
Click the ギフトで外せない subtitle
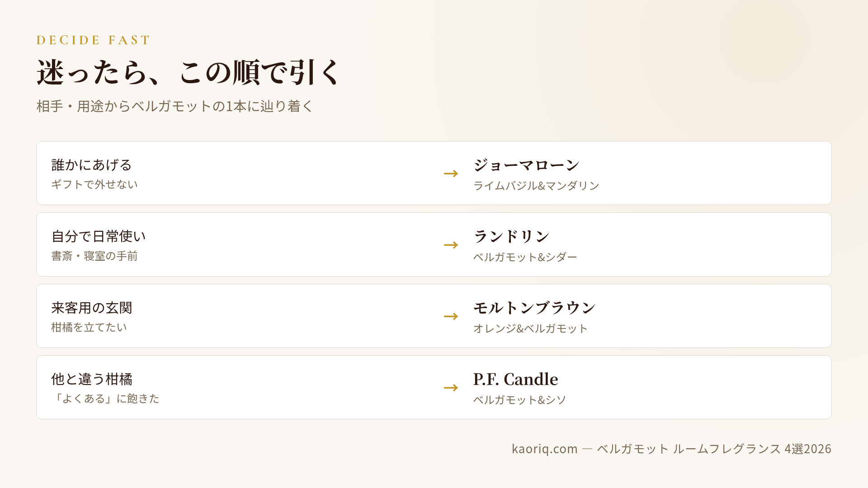(x=94, y=184)
